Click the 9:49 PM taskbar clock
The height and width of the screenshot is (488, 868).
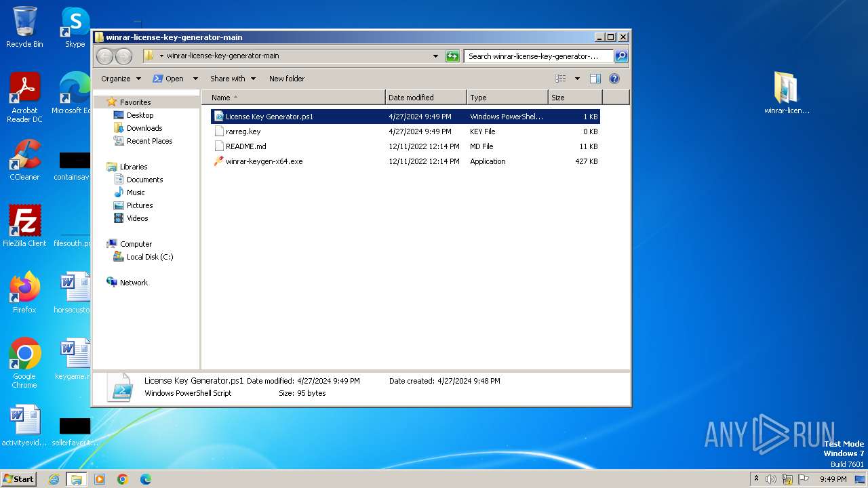click(x=833, y=479)
